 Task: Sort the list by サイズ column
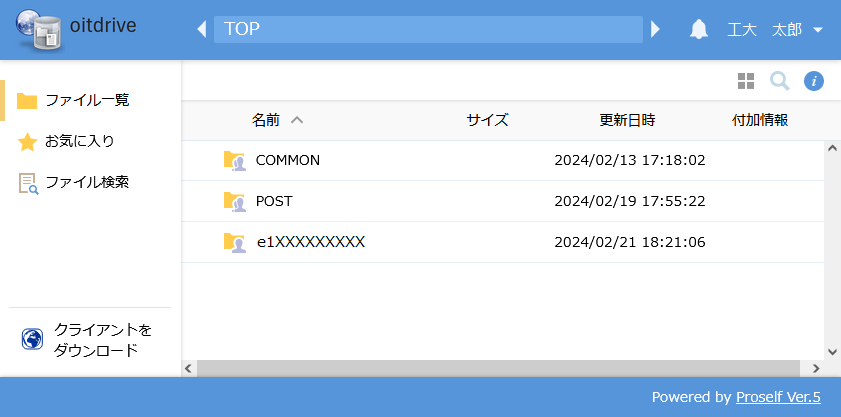click(487, 120)
